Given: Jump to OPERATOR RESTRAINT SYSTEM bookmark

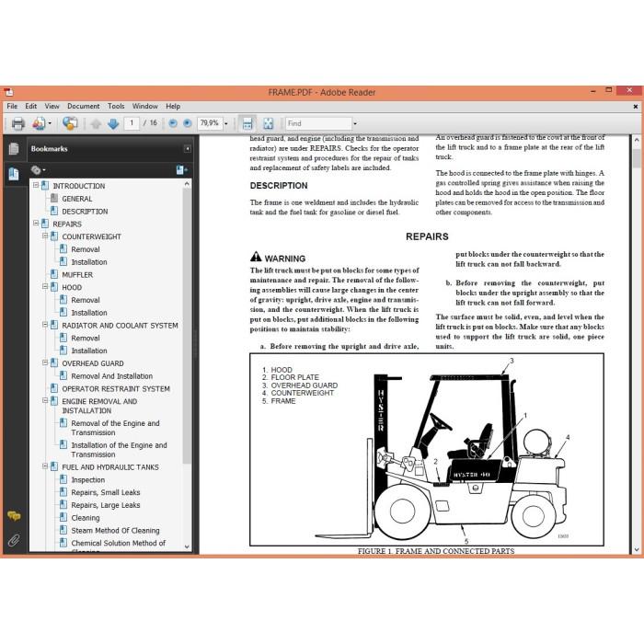Looking at the screenshot, I should (x=116, y=389).
